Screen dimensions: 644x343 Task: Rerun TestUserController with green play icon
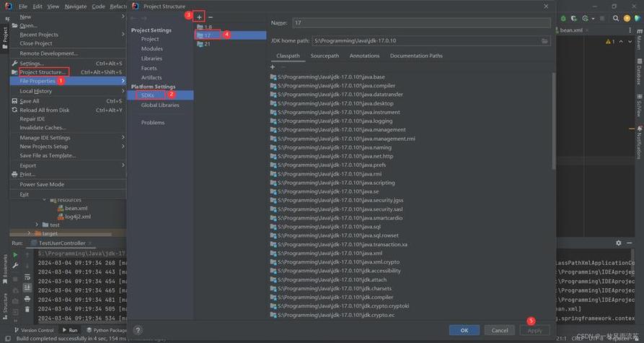(x=15, y=255)
